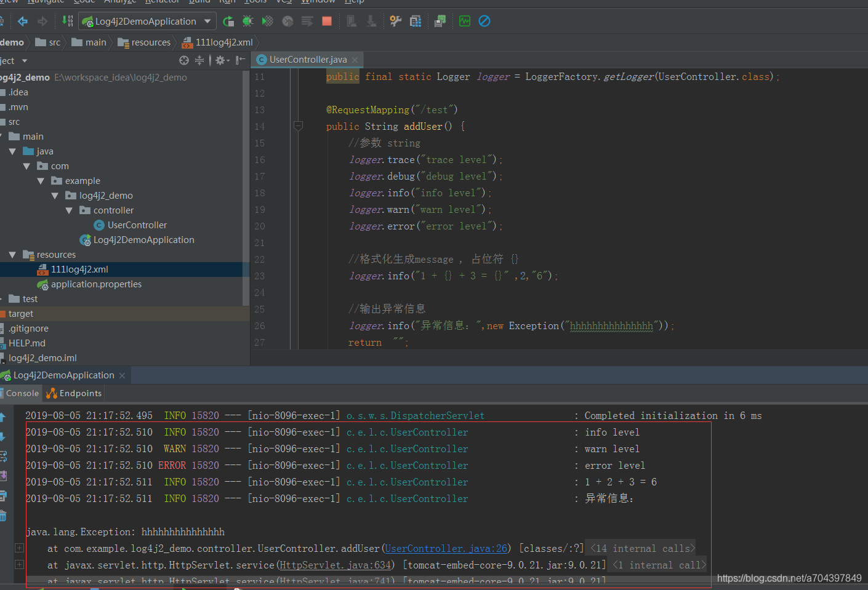
Task: Expand stack frame plus beside com.example line
Action: coord(19,548)
